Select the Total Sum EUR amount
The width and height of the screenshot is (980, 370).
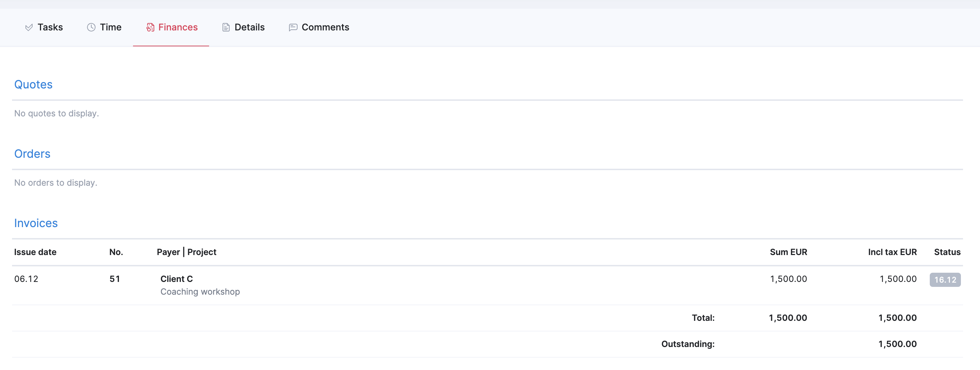click(x=788, y=318)
